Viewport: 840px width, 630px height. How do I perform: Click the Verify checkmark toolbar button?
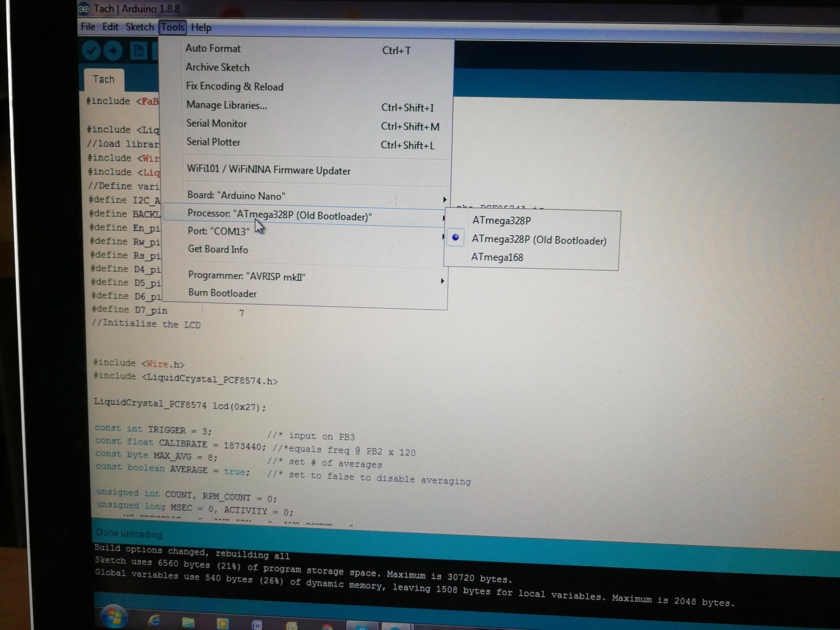pos(91,51)
